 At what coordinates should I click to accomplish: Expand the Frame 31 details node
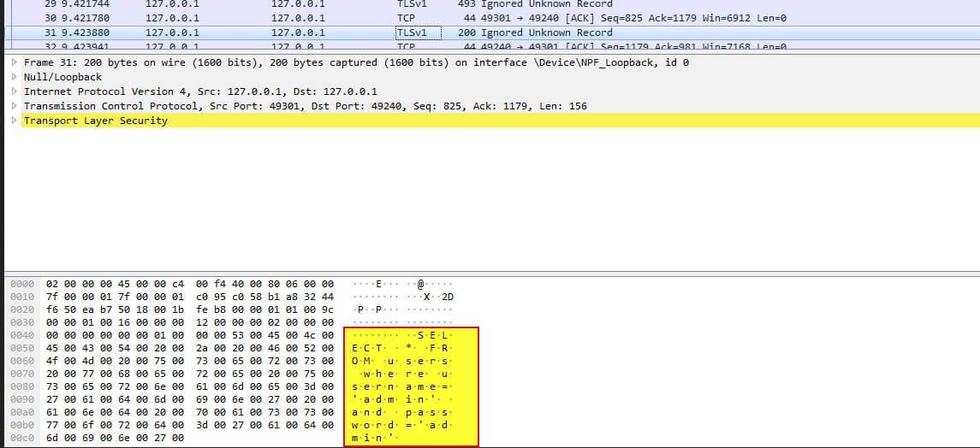point(15,62)
